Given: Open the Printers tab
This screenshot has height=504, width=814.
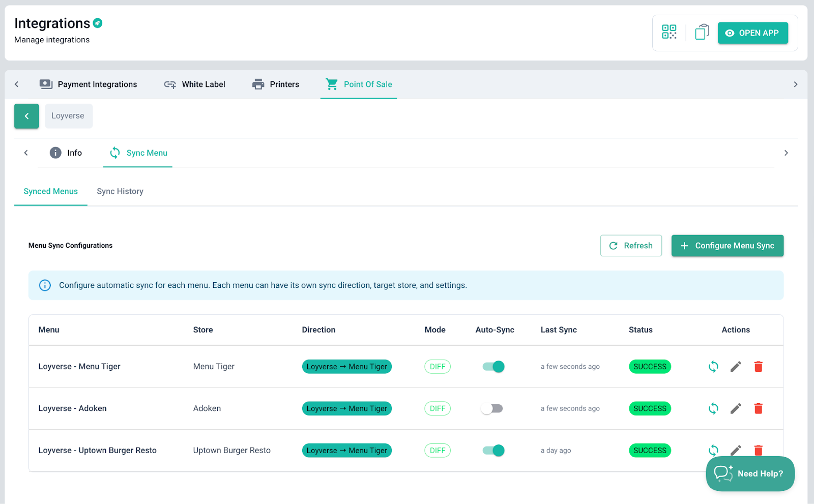Looking at the screenshot, I should pos(276,84).
